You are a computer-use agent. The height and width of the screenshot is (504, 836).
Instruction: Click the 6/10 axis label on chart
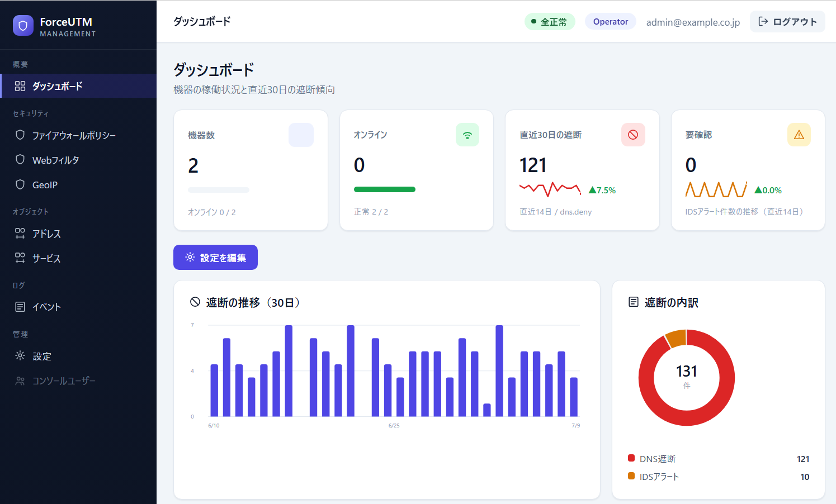coord(214,426)
